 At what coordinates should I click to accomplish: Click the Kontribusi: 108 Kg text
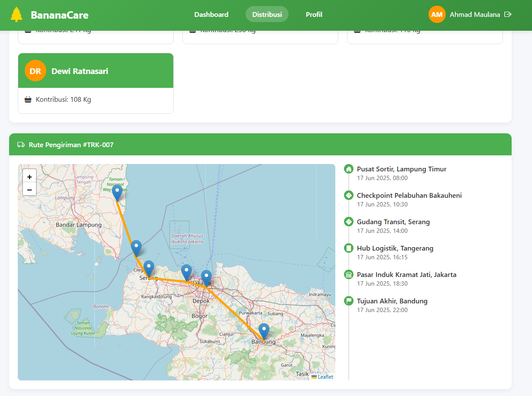[63, 100]
